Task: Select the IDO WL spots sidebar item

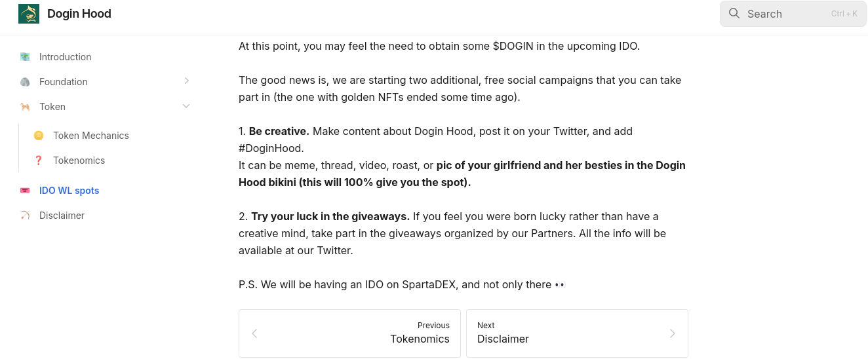Action: [69, 191]
